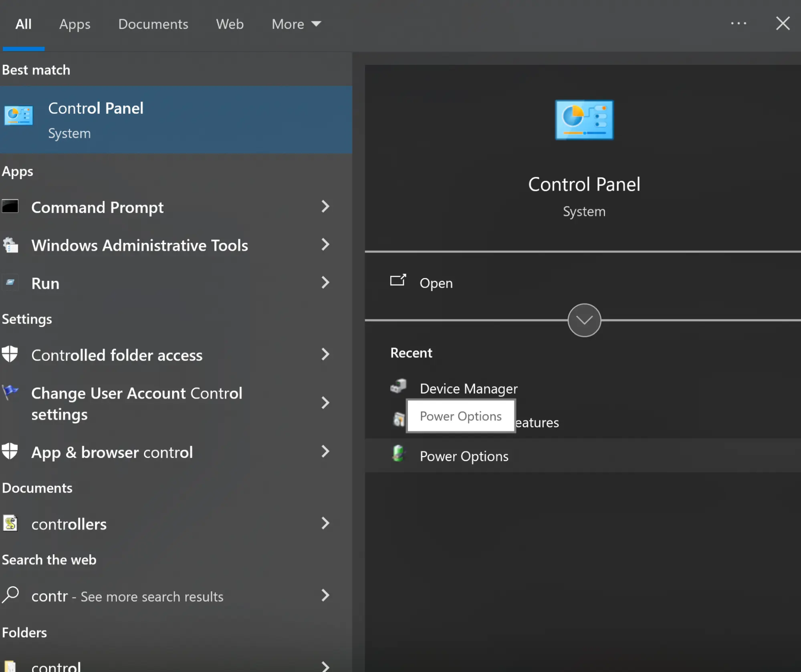This screenshot has height=672, width=801.
Task: Click the flag icon for User Account Control
Action: click(10, 392)
